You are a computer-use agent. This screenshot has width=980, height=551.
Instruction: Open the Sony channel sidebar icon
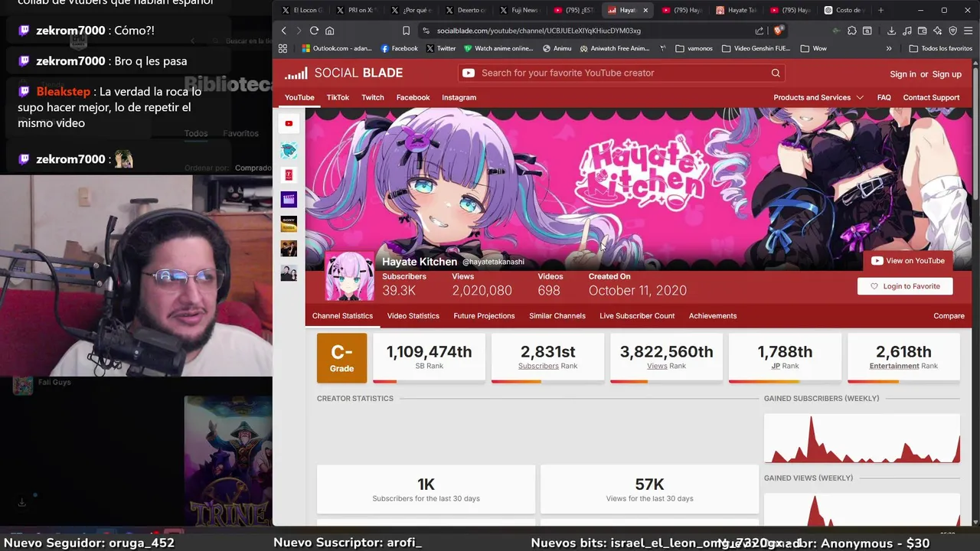point(289,223)
